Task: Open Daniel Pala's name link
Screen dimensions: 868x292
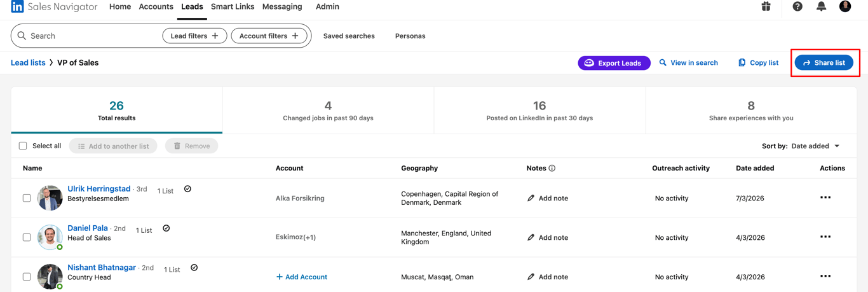Action: point(88,228)
